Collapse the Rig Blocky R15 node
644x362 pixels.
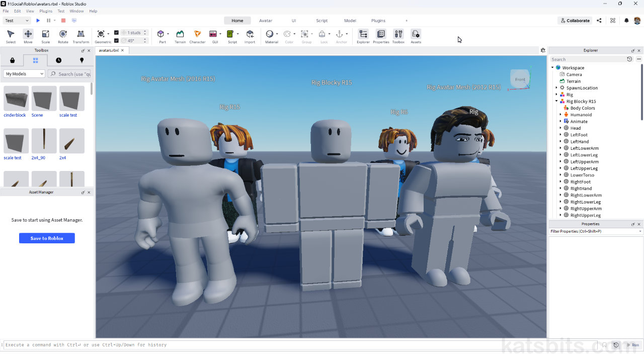click(x=556, y=101)
